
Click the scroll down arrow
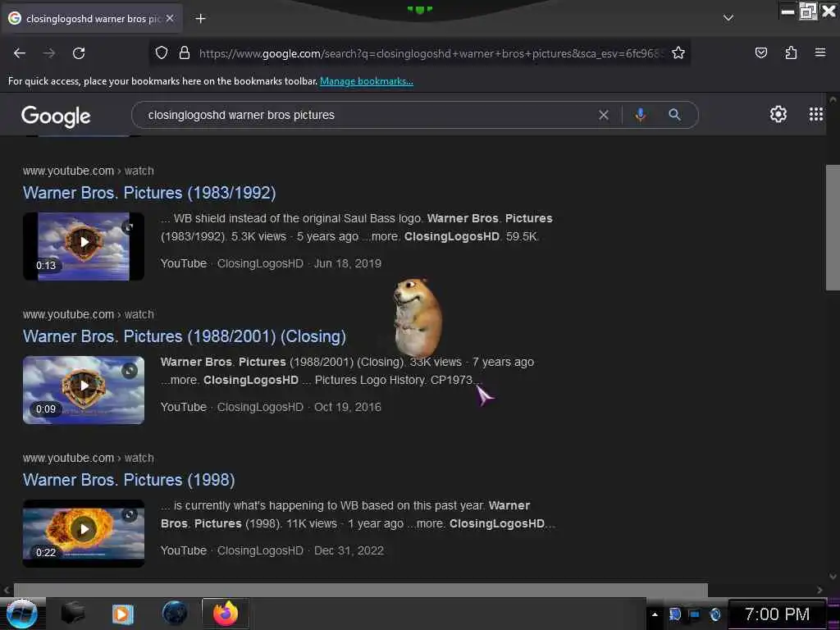coord(833,577)
